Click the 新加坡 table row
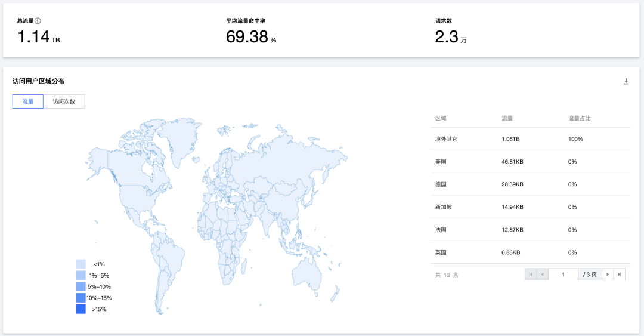This screenshot has height=336, width=644. coord(530,207)
